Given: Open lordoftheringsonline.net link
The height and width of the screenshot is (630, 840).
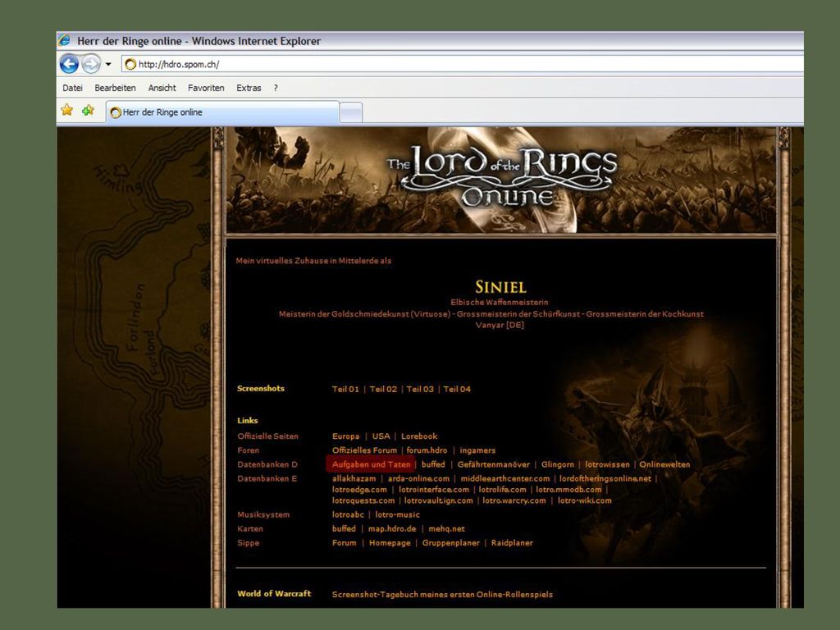Looking at the screenshot, I should tap(605, 478).
